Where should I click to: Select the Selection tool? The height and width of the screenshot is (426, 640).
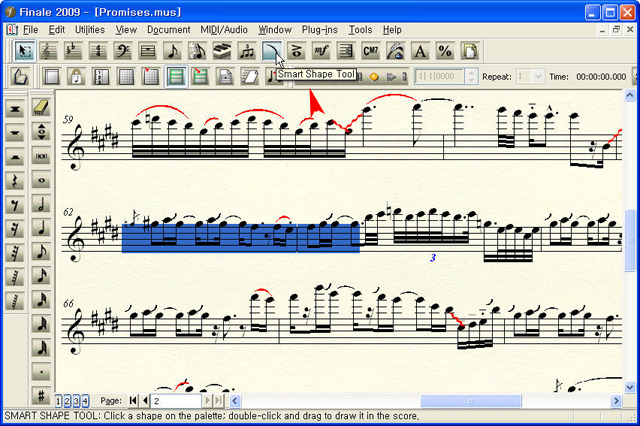click(24, 51)
